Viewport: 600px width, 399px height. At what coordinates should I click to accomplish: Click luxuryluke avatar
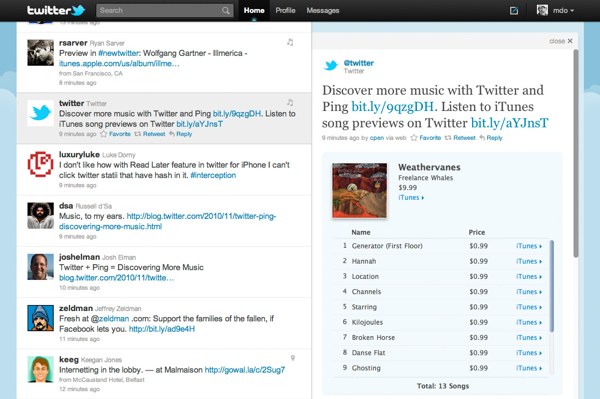pyautogui.click(x=41, y=164)
